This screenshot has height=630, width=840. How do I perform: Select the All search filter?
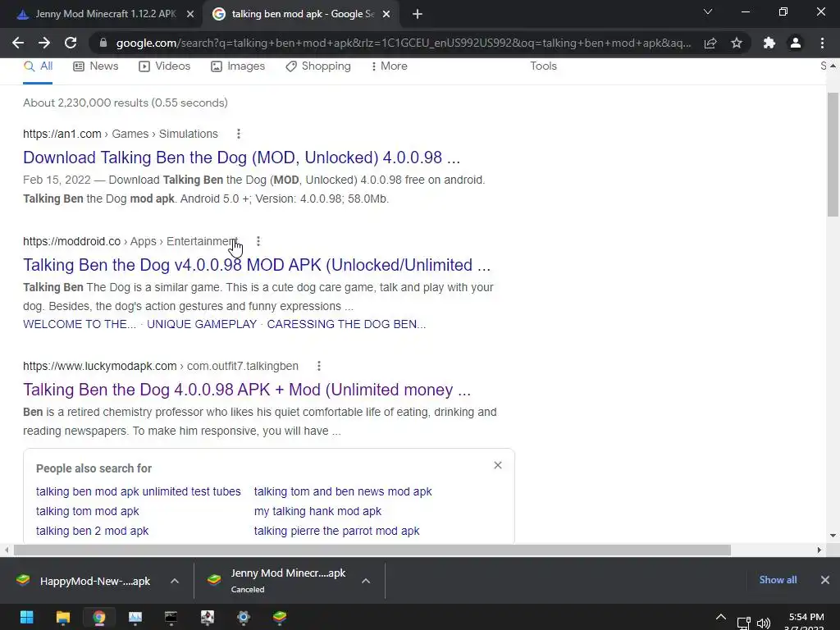pos(38,66)
